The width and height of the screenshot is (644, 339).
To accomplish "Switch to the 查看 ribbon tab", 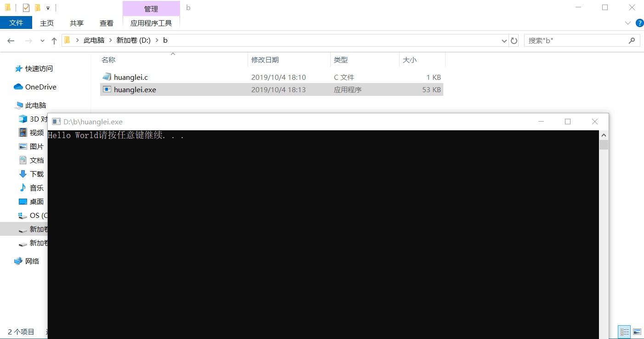I will tap(107, 23).
